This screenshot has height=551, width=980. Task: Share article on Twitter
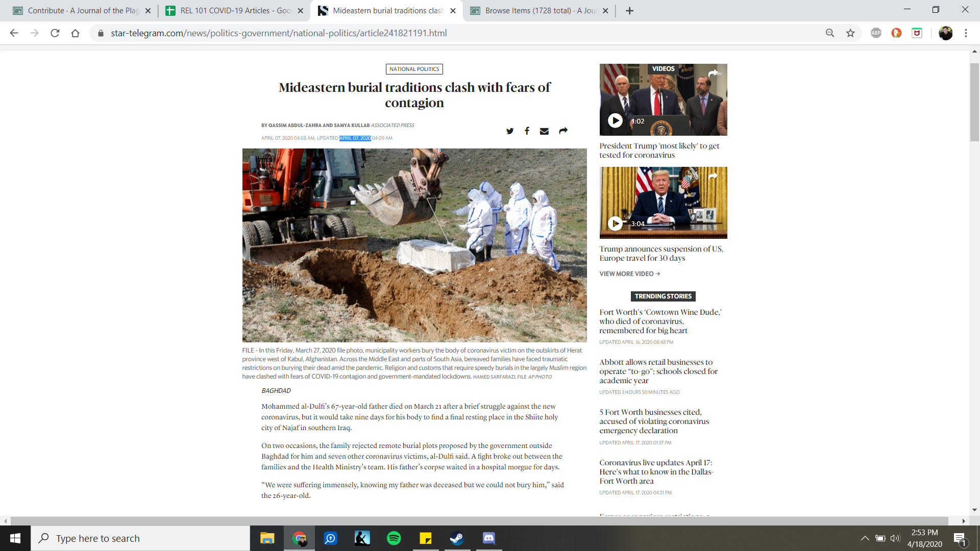pyautogui.click(x=509, y=131)
